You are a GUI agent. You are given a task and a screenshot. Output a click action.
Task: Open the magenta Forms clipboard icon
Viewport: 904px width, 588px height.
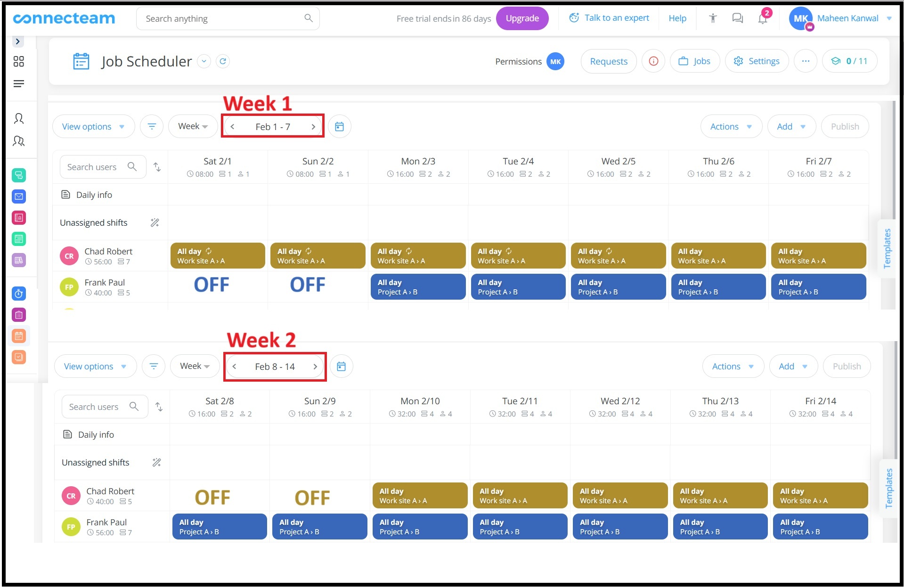click(x=19, y=315)
